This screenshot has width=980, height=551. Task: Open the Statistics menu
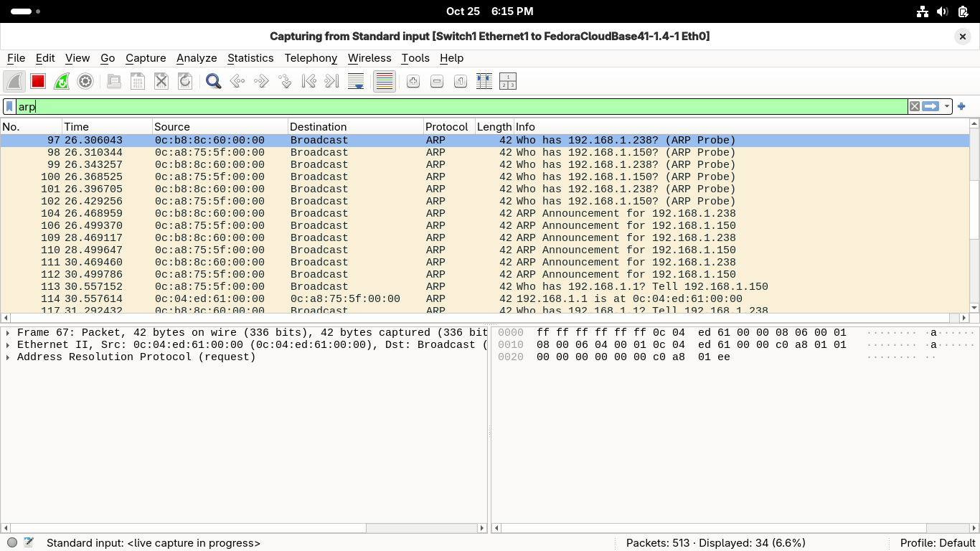pos(250,58)
